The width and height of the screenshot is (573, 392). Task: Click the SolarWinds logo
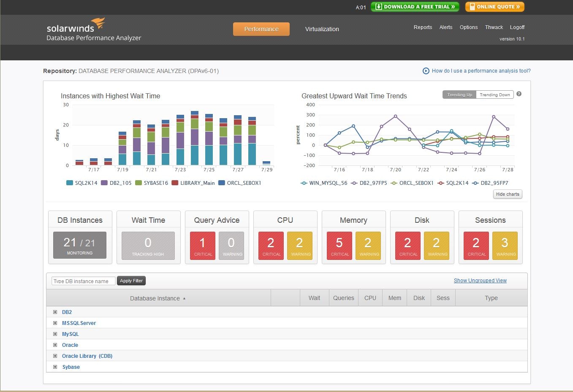(76, 25)
